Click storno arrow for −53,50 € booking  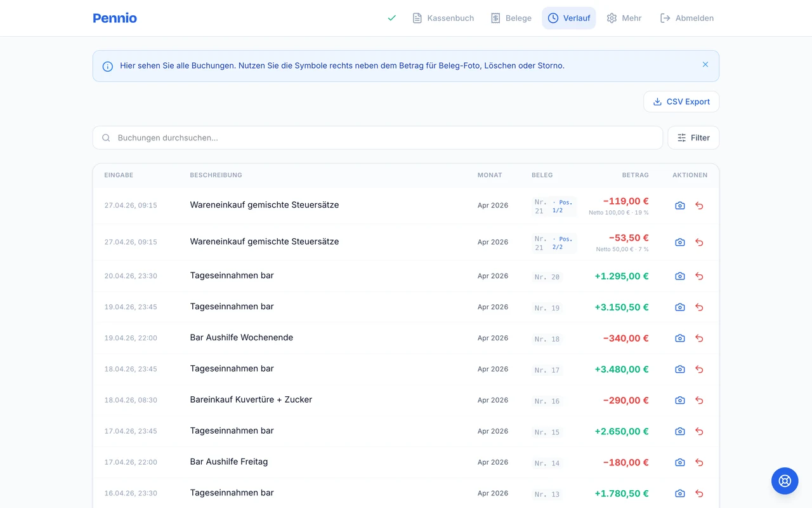(699, 243)
